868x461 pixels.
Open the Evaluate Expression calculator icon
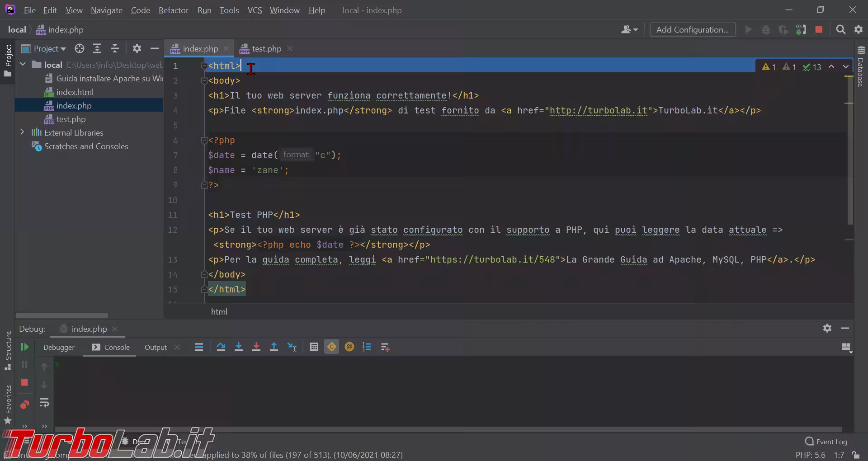[314, 347]
